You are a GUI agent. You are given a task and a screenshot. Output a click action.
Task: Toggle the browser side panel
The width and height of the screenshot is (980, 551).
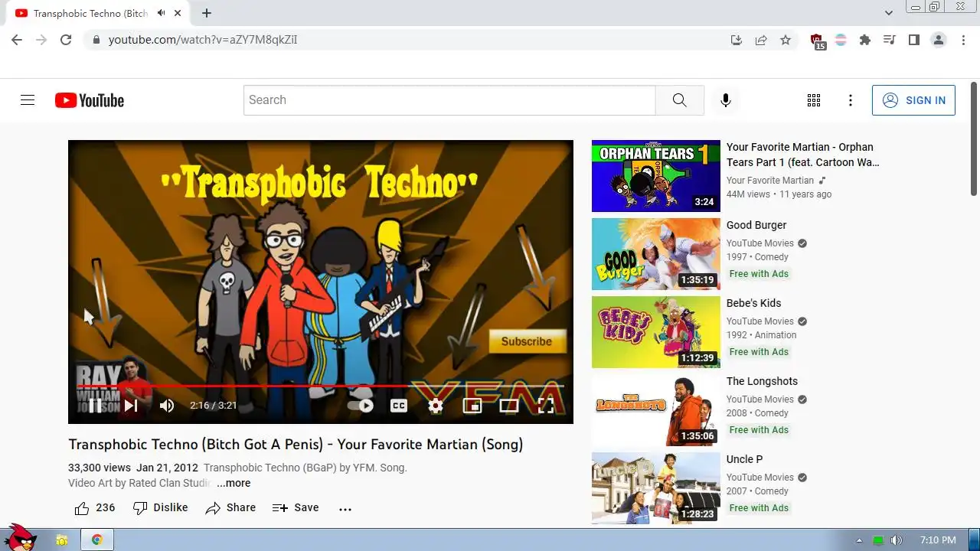[x=914, y=40]
